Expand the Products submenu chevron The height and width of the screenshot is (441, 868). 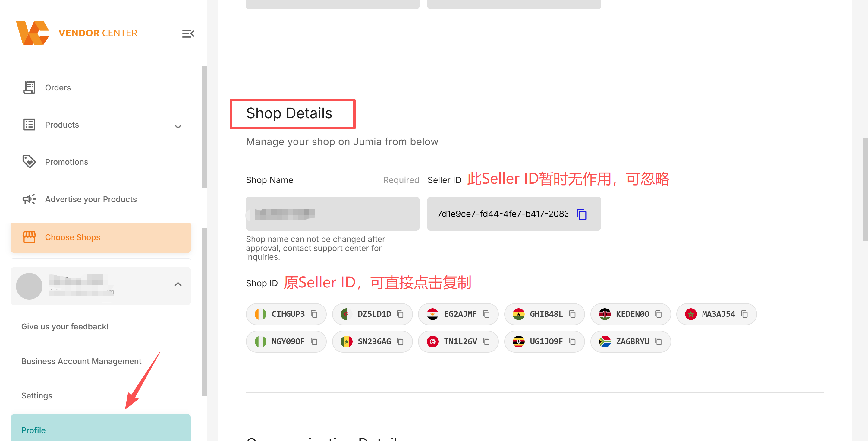[x=178, y=126]
